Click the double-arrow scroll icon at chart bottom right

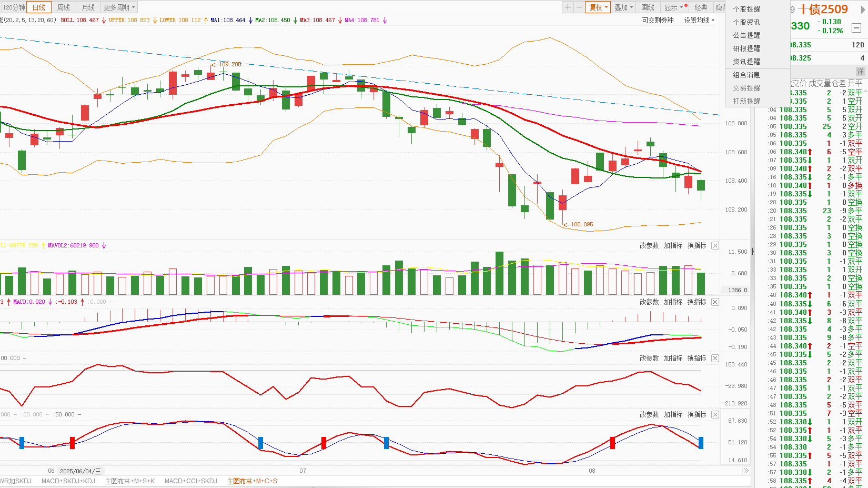(x=745, y=471)
